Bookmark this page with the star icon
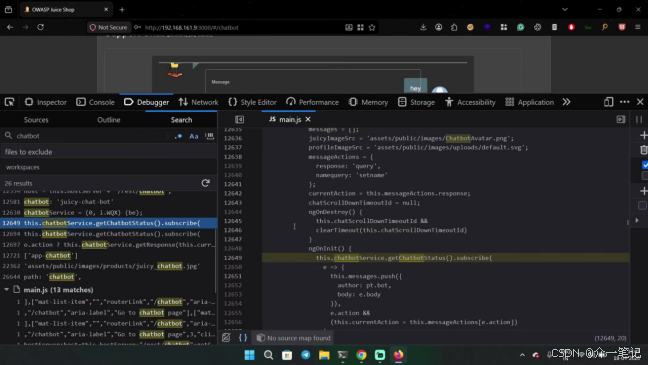648x365 pixels. coord(372,27)
